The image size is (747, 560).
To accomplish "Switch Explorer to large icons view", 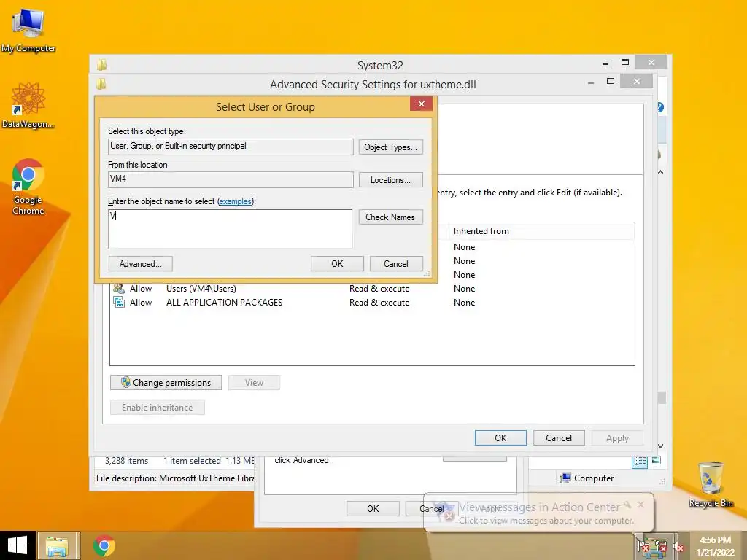I will point(656,461).
